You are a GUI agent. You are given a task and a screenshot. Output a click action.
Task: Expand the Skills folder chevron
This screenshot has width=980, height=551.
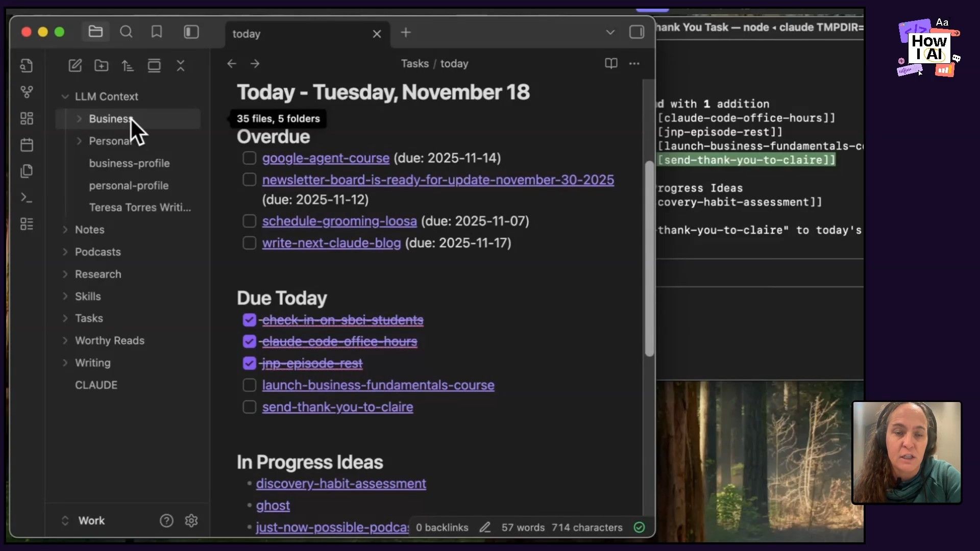65,296
